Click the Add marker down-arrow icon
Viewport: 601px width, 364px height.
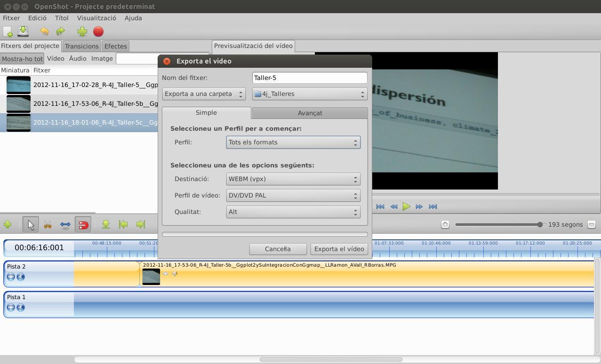(106, 225)
